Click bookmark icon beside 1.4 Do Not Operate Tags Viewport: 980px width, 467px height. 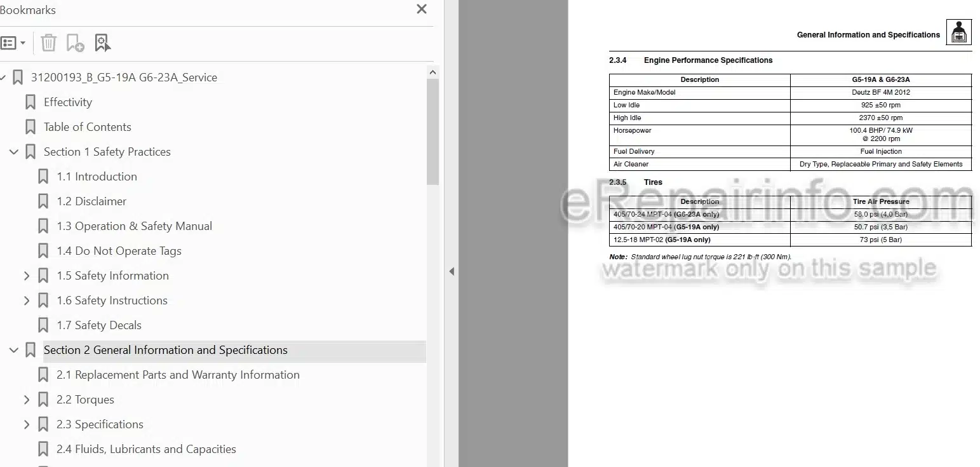point(43,251)
